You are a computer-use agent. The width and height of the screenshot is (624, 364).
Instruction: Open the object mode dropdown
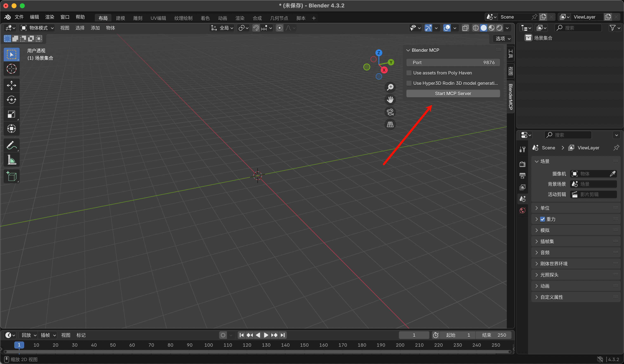37,28
